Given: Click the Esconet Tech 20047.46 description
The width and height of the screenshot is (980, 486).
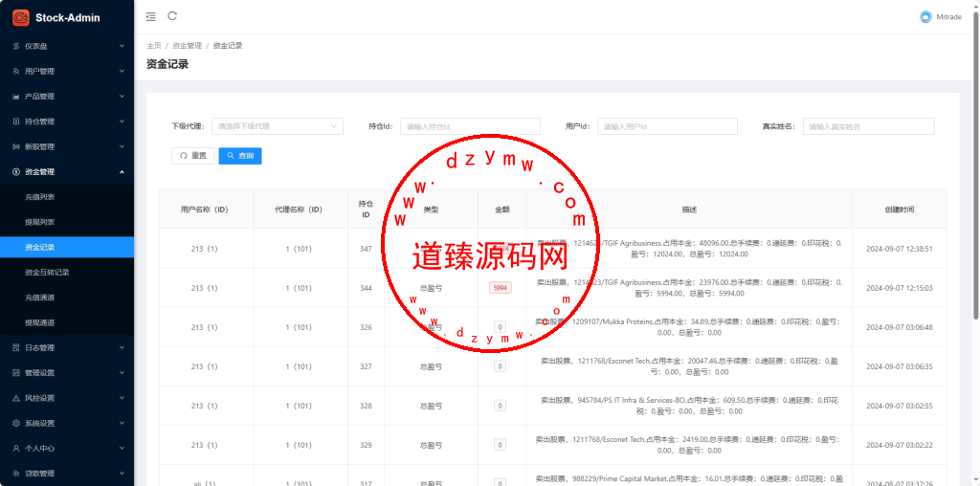Looking at the screenshot, I should pyautogui.click(x=689, y=366).
